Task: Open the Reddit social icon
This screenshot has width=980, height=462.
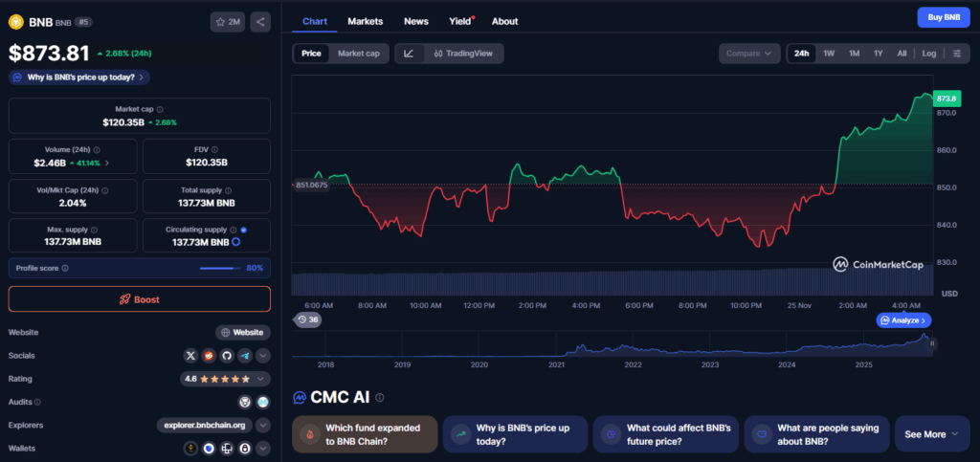Action: pos(209,355)
